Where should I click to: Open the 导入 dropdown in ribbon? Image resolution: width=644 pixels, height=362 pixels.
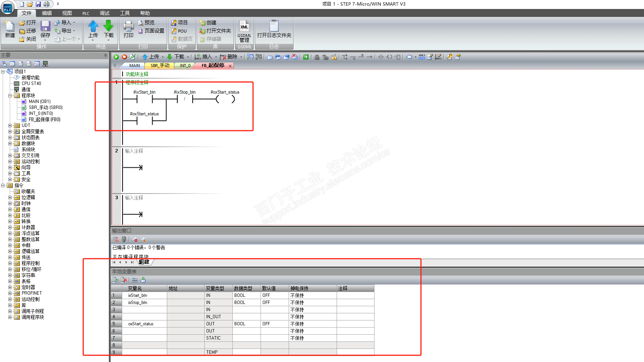[x=74, y=23]
